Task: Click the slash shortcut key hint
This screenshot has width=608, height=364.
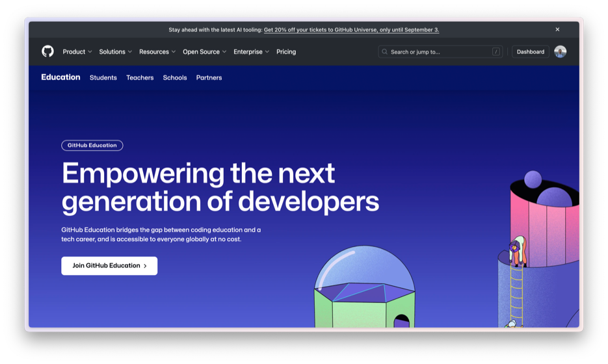Action: click(x=496, y=51)
